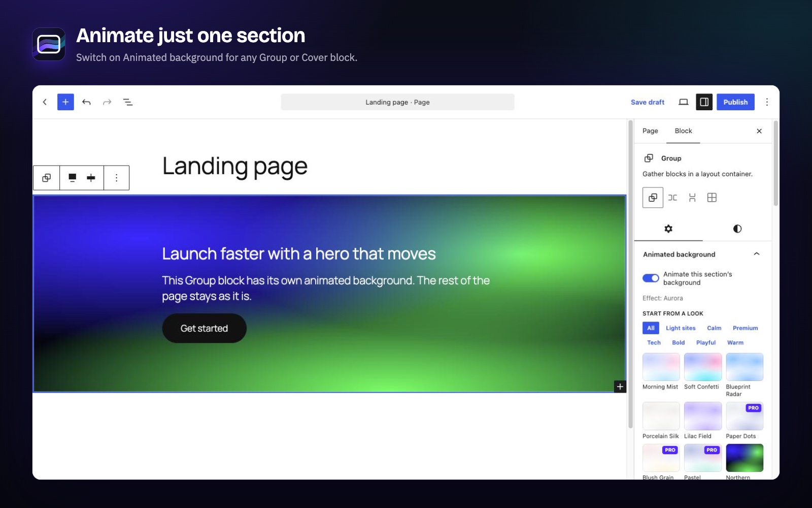Switch to the Block tab
Image resolution: width=812 pixels, height=508 pixels.
pos(683,131)
